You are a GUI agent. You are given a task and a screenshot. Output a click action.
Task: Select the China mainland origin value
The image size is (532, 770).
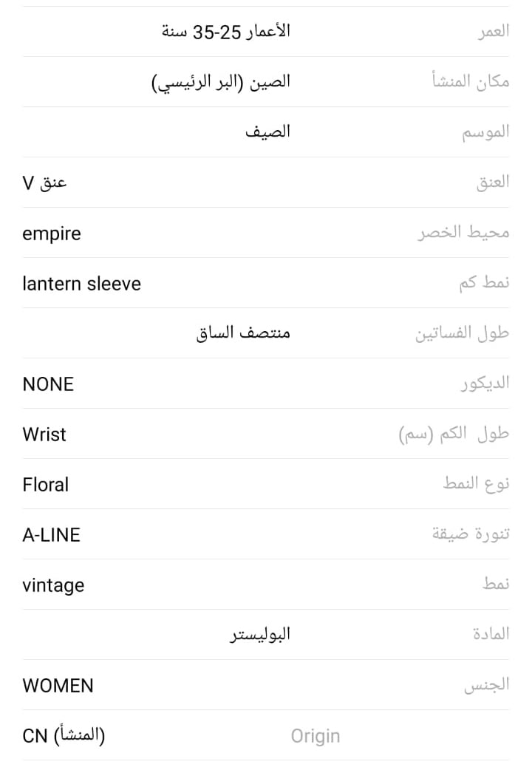[x=221, y=82]
